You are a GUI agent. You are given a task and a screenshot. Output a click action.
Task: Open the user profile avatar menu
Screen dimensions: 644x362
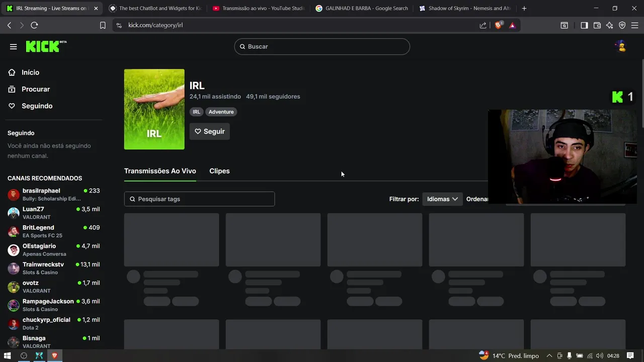point(621,46)
